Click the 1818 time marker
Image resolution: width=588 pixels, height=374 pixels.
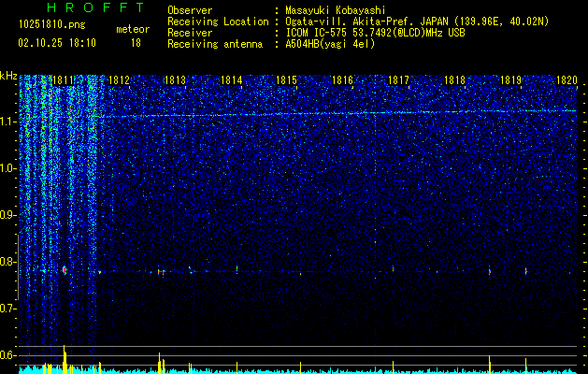(x=454, y=79)
